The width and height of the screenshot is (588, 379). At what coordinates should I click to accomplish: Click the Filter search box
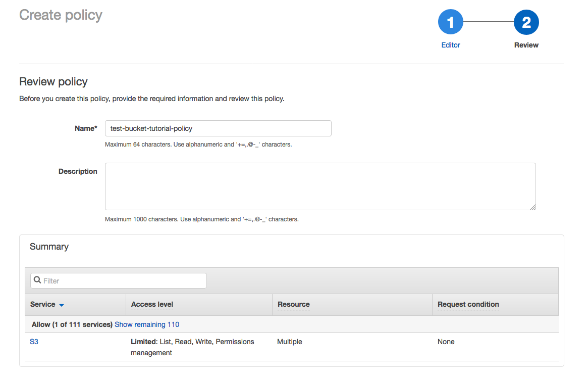coord(118,280)
